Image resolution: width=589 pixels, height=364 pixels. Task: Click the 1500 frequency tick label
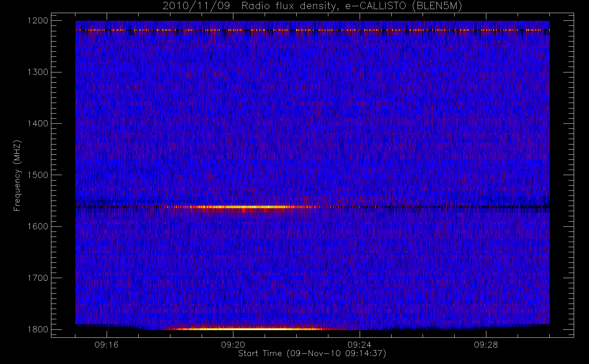click(38, 175)
